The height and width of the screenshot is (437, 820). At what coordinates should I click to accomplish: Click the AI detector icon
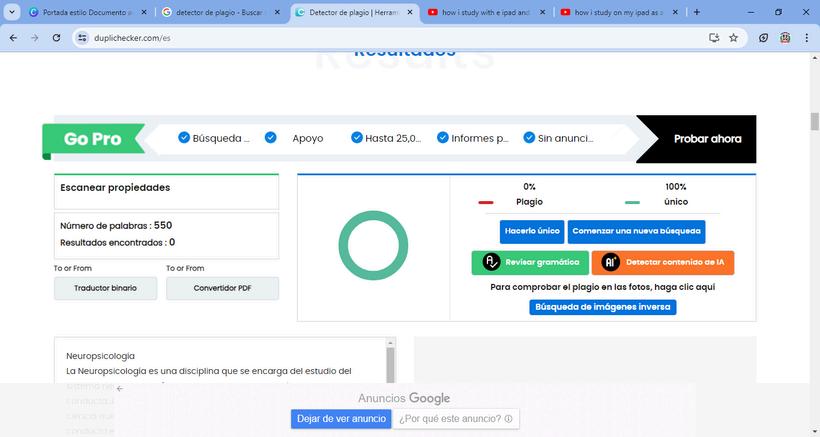(x=610, y=262)
